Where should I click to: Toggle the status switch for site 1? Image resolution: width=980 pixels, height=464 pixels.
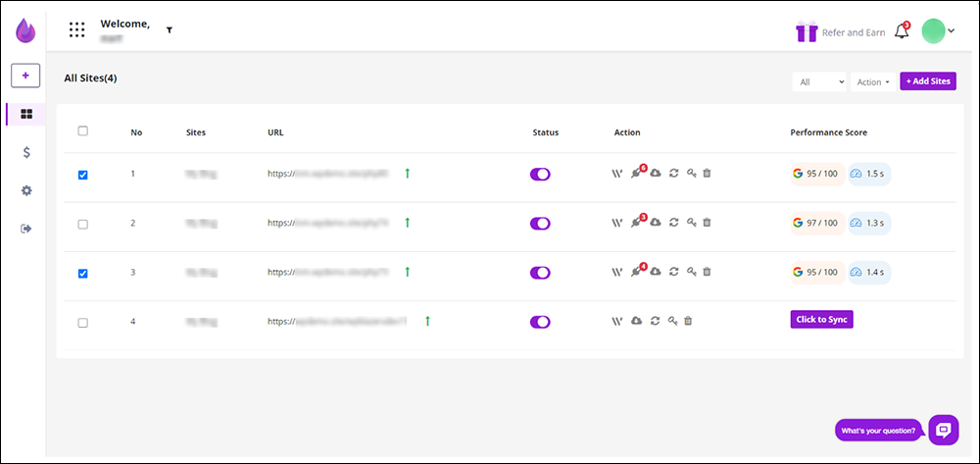pyautogui.click(x=540, y=174)
